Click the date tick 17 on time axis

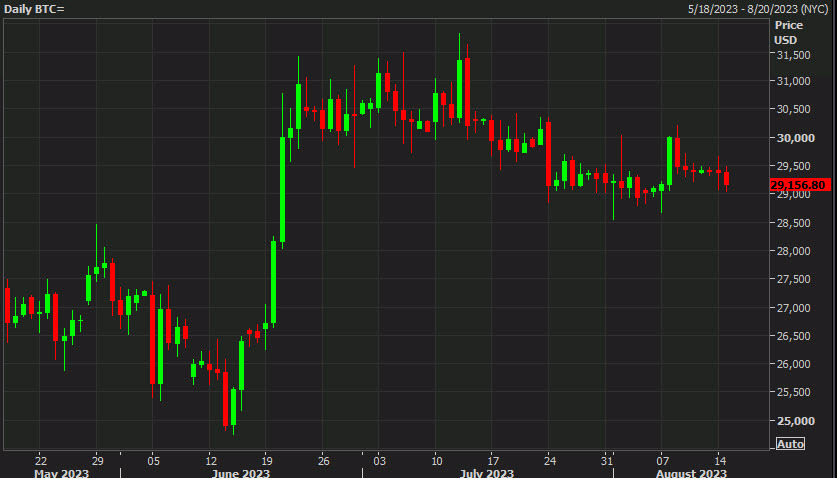coord(493,461)
